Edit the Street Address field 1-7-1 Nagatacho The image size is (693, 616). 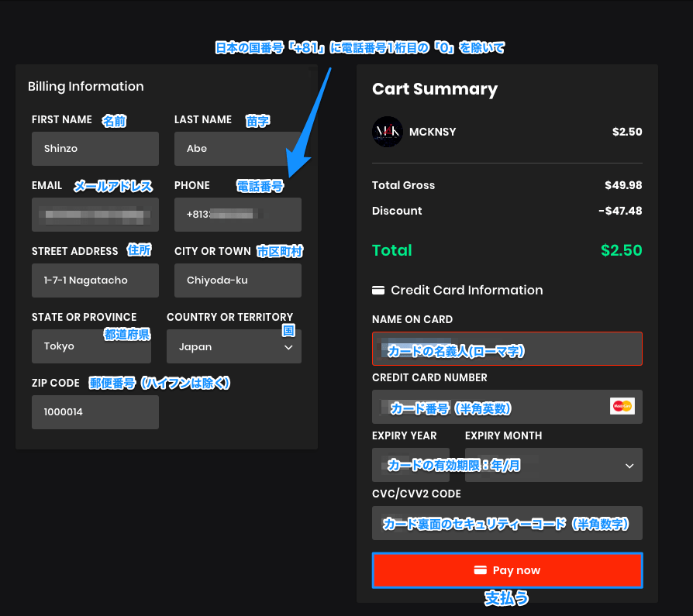click(x=95, y=280)
